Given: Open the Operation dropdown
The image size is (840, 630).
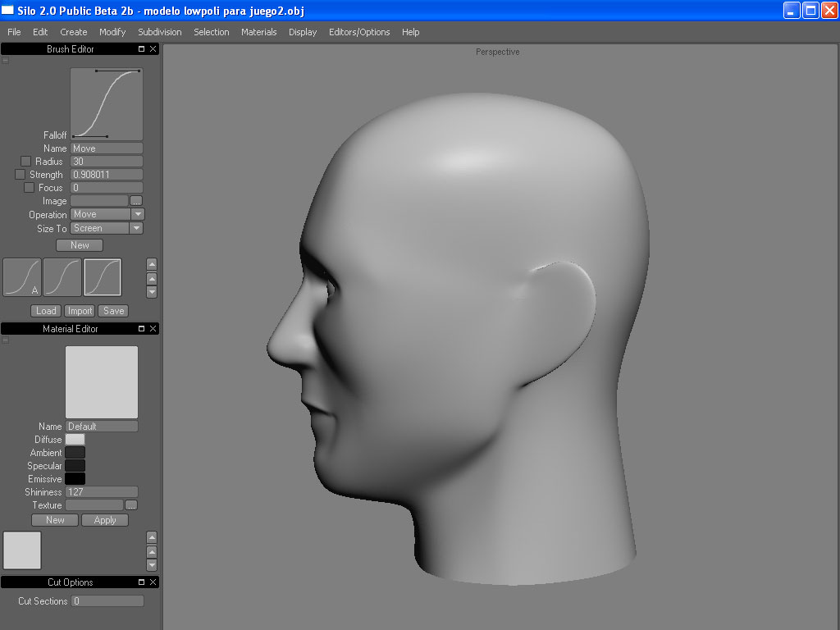Looking at the screenshot, I should tap(137, 214).
